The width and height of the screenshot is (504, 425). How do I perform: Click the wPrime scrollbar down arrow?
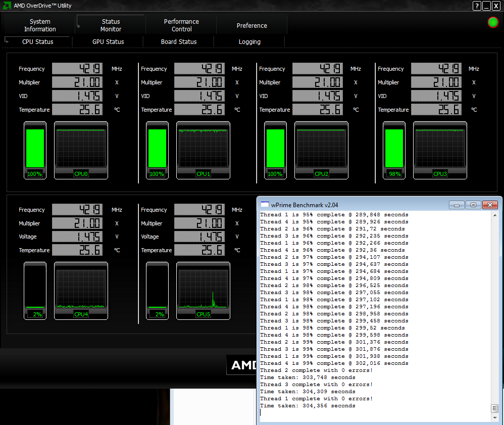click(495, 417)
